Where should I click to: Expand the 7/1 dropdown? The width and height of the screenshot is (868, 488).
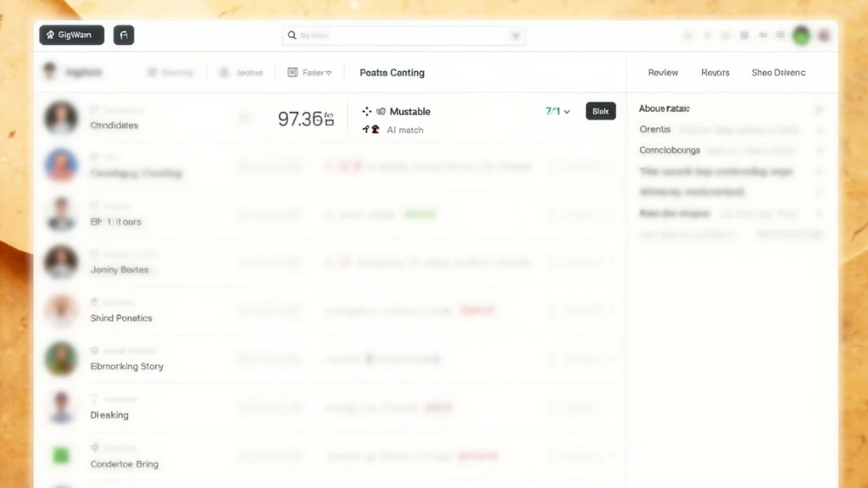click(x=558, y=111)
